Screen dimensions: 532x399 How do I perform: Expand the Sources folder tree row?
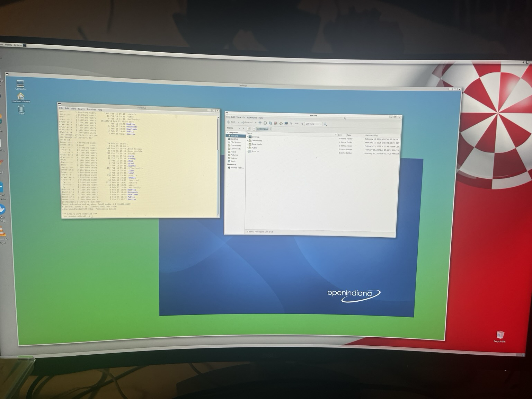click(247, 151)
